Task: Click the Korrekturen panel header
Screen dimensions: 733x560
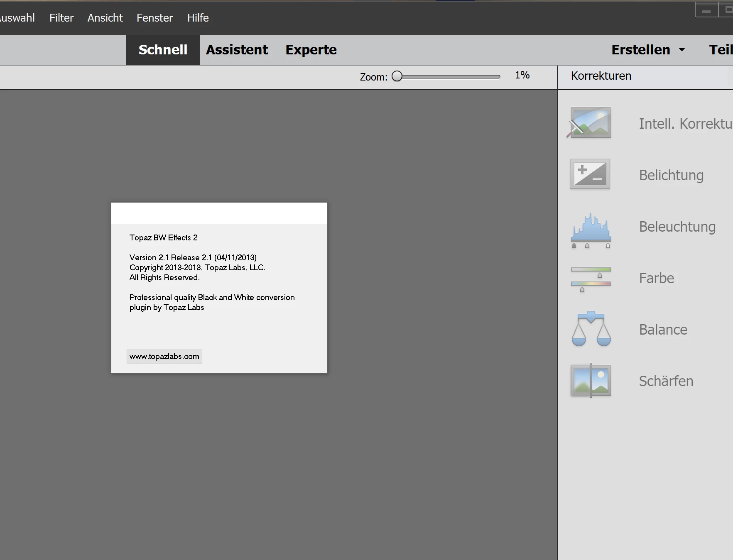Action: coord(601,76)
